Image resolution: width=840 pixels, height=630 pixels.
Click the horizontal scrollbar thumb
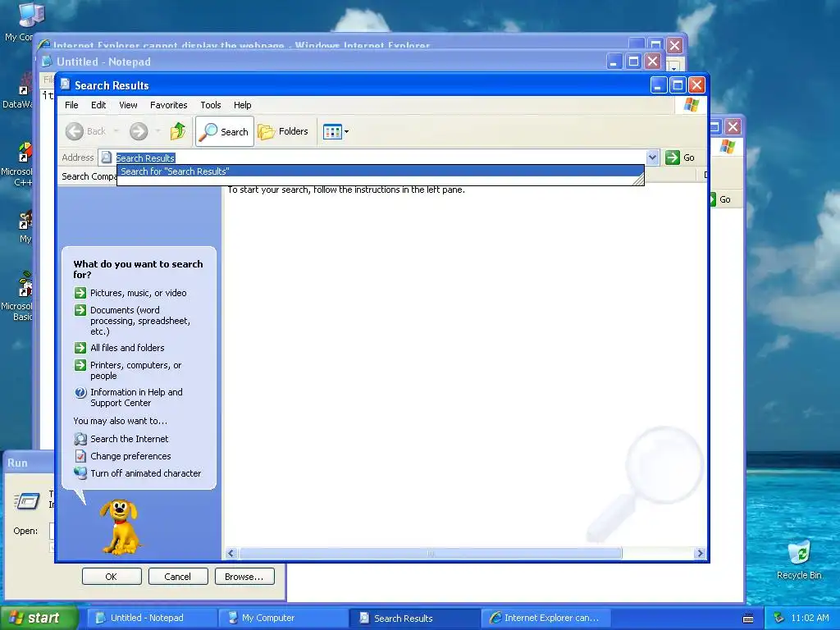(430, 554)
